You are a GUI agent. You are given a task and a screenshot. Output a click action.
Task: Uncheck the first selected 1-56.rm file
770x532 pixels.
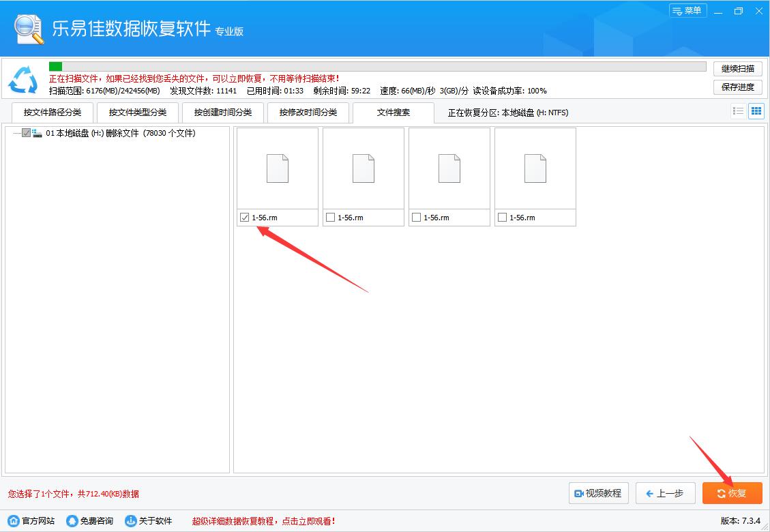[245, 217]
